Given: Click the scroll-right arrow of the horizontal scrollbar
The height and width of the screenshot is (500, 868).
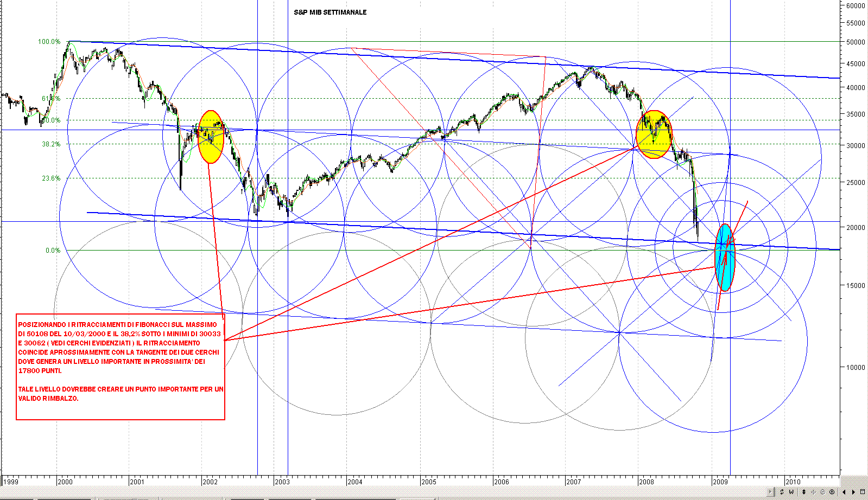Looking at the screenshot, I should [770, 492].
